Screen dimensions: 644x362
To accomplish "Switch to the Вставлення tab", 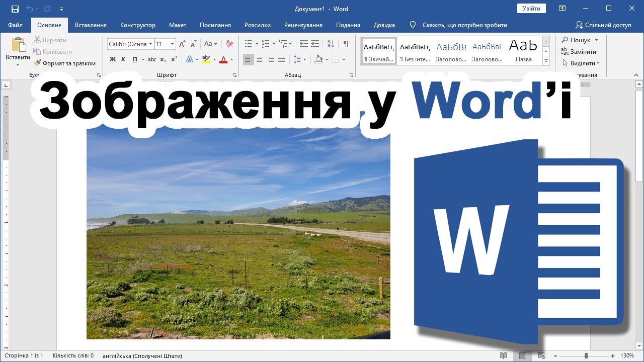I will 91,25.
